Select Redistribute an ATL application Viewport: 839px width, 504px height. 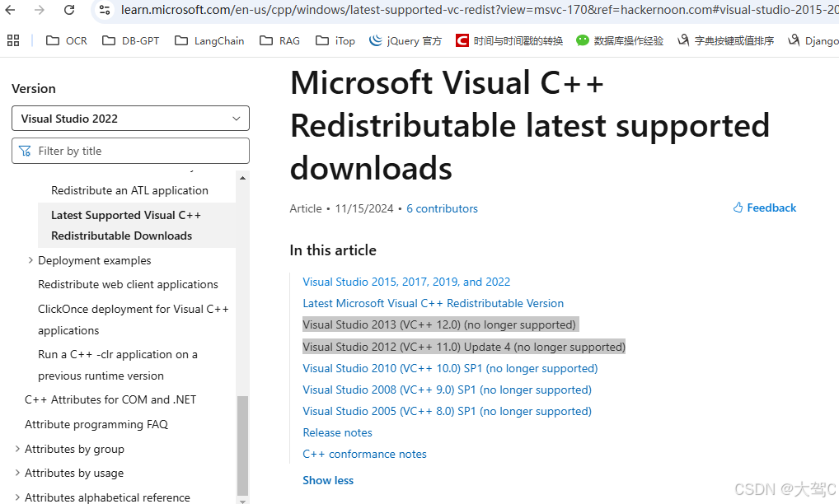(129, 190)
